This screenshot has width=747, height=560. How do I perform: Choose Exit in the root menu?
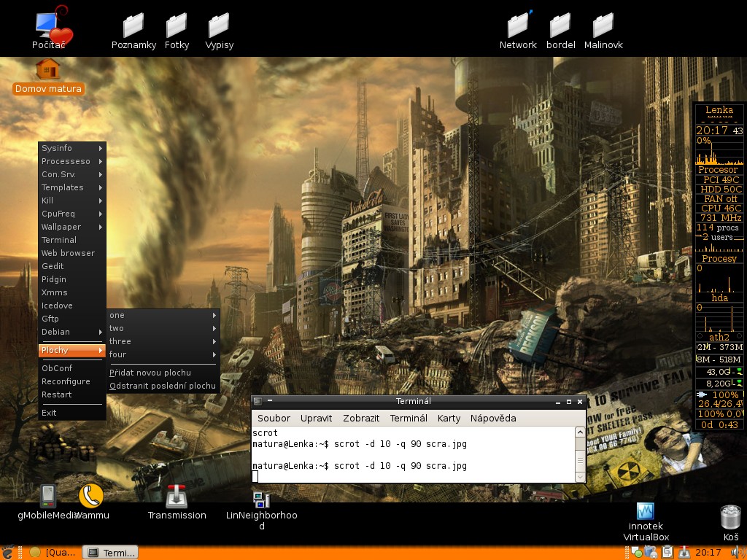pos(72,413)
